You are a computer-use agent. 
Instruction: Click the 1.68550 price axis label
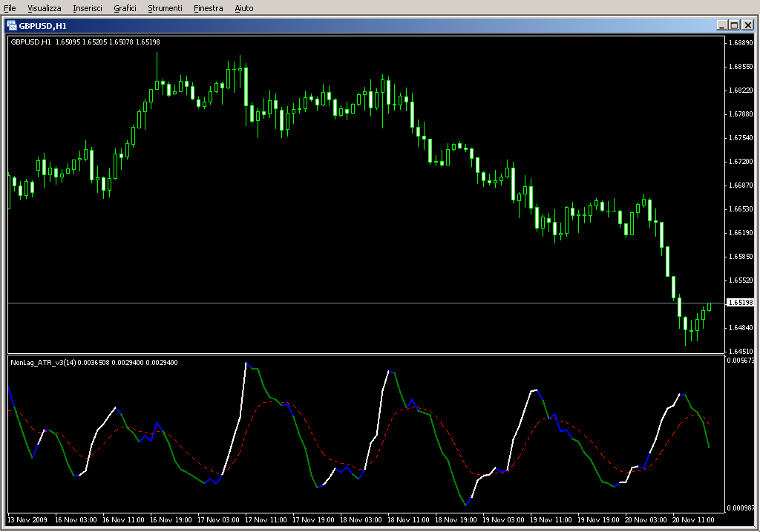(741, 66)
